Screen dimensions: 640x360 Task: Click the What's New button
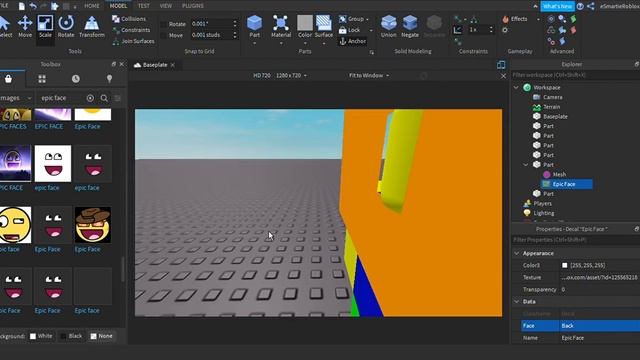click(x=558, y=6)
